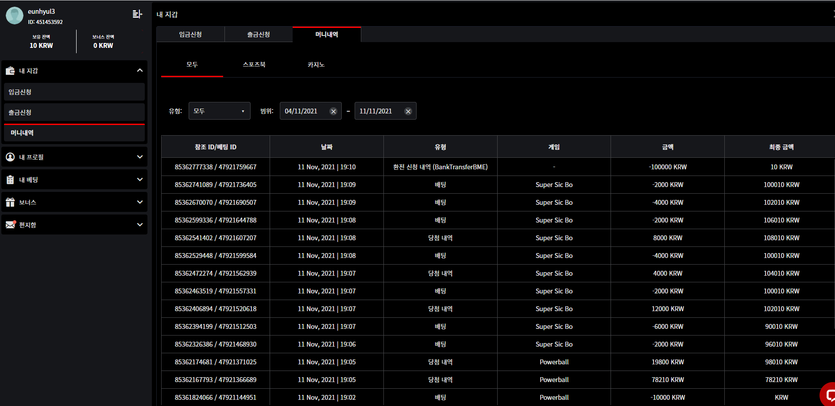Click the eunhyul3 profile avatar
The image size is (835, 406).
tap(14, 15)
